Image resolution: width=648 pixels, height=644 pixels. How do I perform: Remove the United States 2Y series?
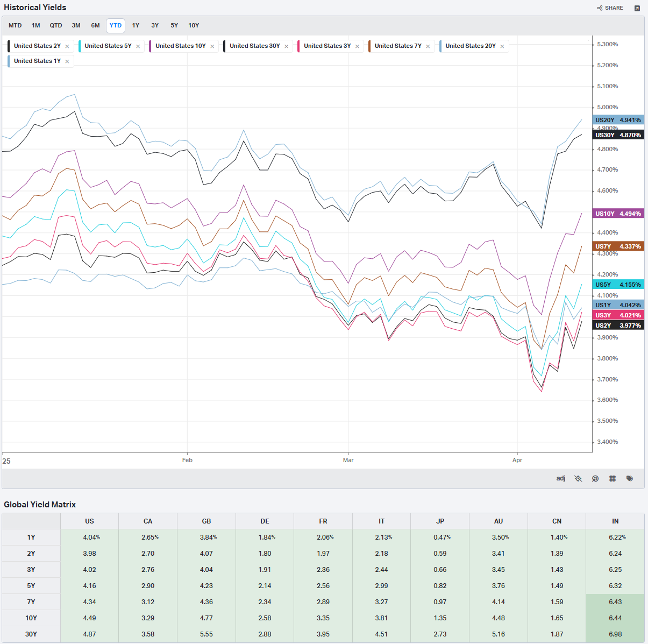[x=67, y=46]
